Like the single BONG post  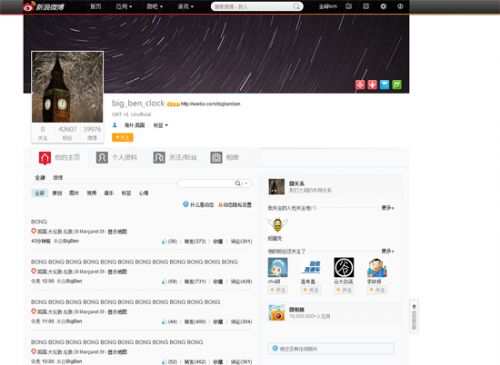pyautogui.click(x=170, y=241)
